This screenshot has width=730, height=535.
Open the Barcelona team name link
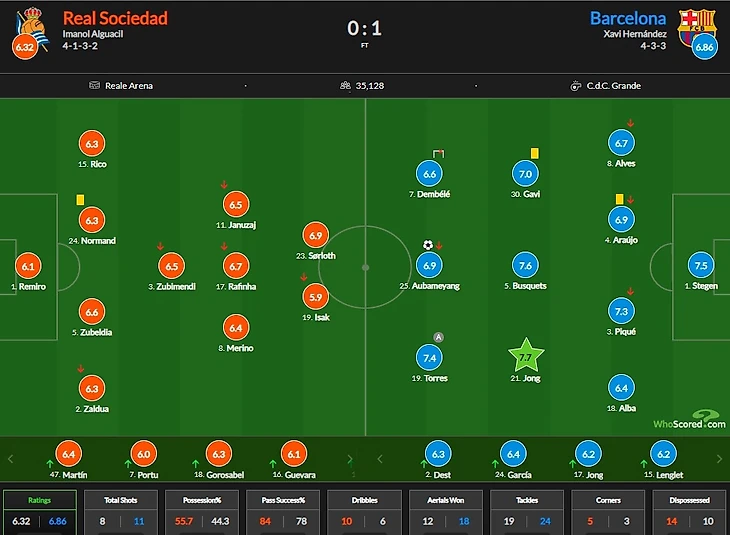[x=628, y=18]
